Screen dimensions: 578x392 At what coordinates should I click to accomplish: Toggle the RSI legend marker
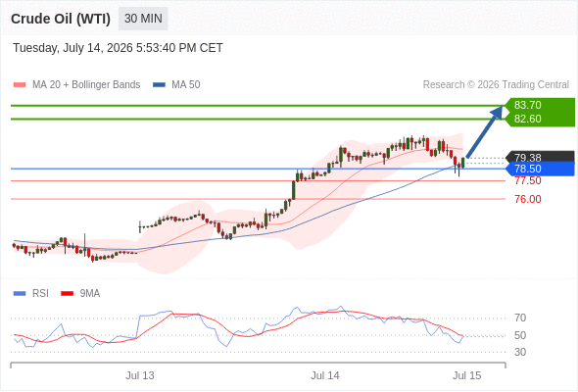pyautogui.click(x=20, y=294)
